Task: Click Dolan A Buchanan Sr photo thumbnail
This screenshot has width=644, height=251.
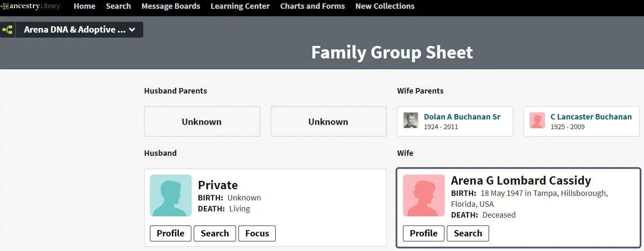Action: point(411,120)
